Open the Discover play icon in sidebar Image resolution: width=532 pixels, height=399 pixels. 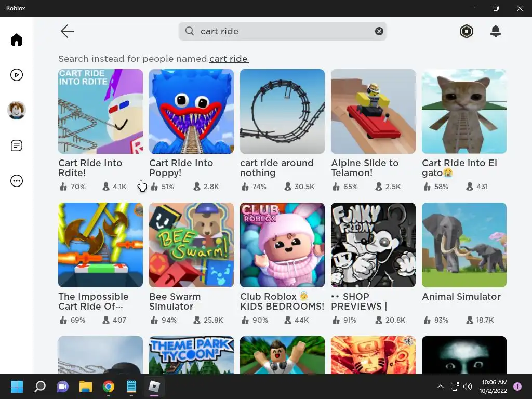[16, 75]
